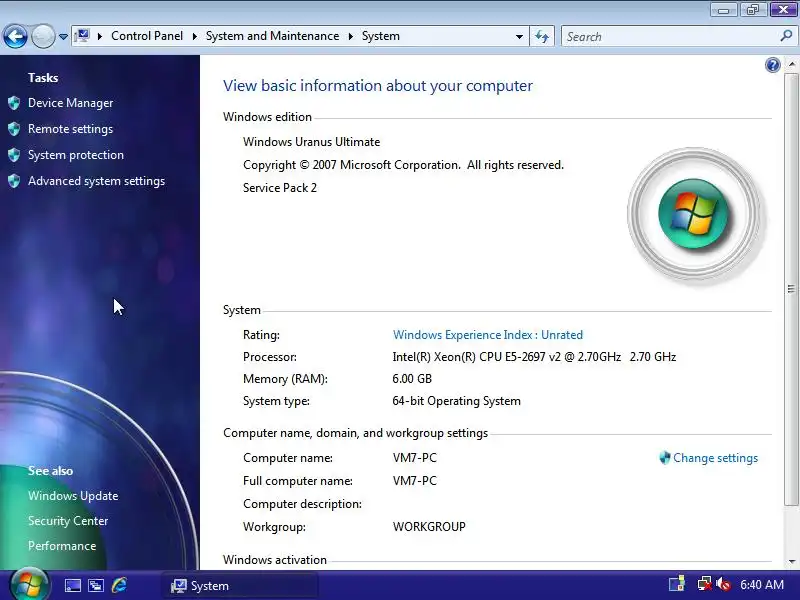This screenshot has width=800, height=600.
Task: Click the Windows logo graphic
Action: 694,214
